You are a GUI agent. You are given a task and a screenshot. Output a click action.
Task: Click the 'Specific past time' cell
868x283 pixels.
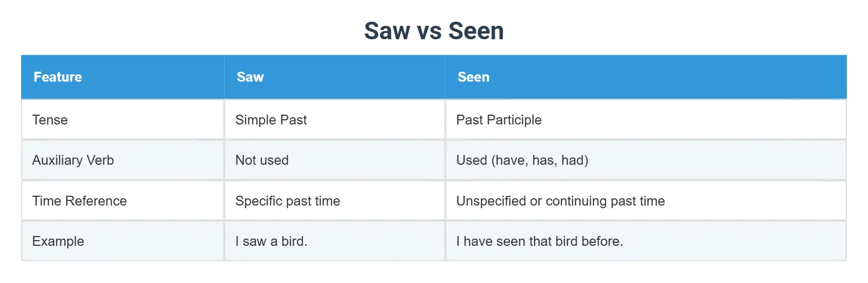pos(288,201)
